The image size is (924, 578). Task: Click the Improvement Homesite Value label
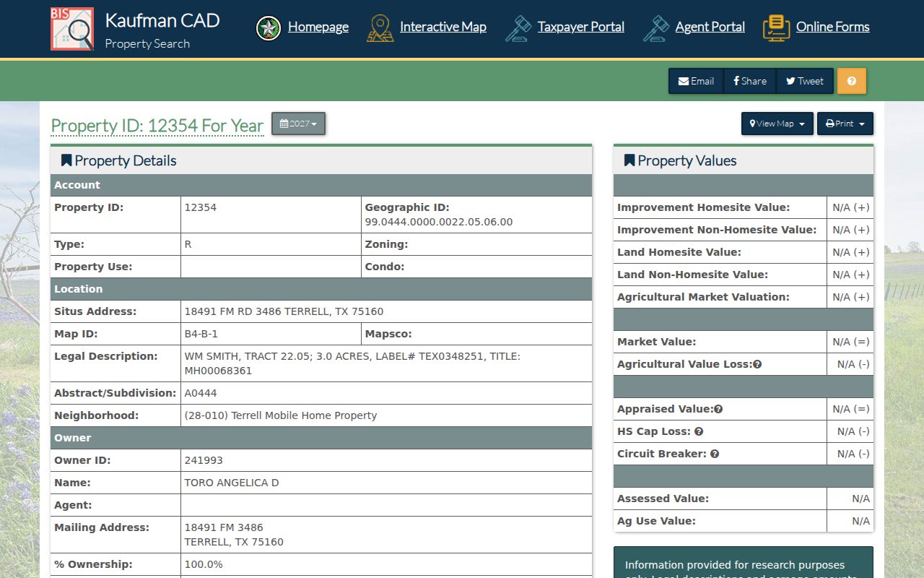click(x=704, y=207)
